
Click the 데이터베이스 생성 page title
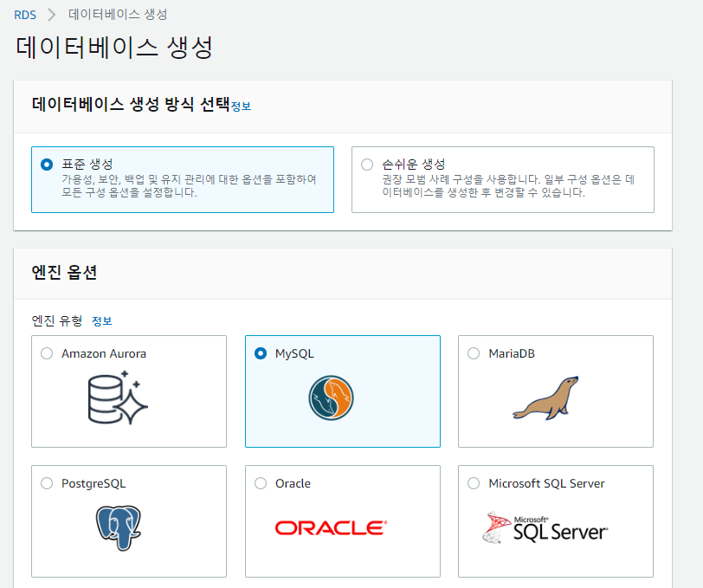pyautogui.click(x=114, y=48)
